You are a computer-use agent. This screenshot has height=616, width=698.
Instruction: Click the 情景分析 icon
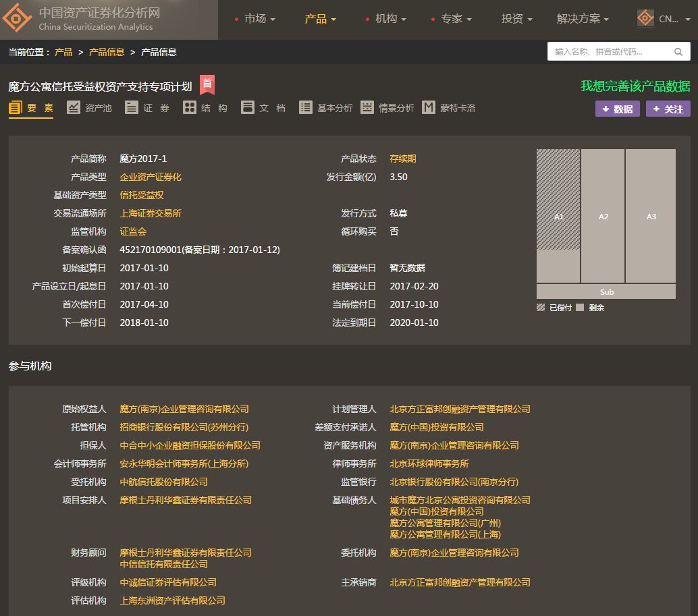tap(367, 108)
